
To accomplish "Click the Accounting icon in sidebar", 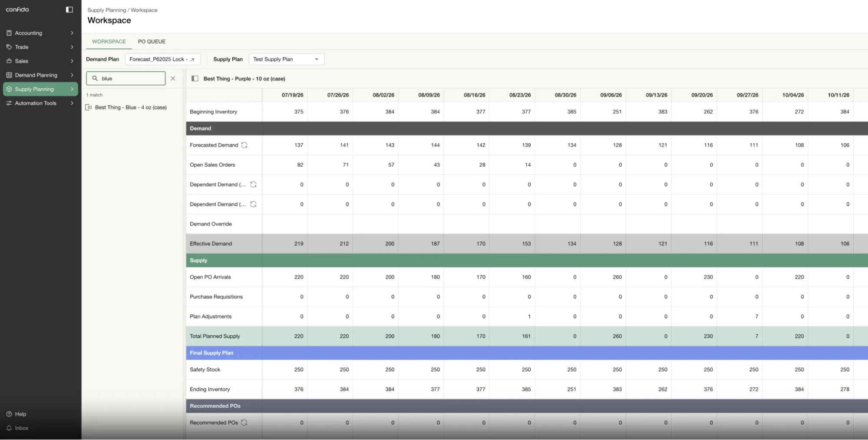I will point(9,33).
